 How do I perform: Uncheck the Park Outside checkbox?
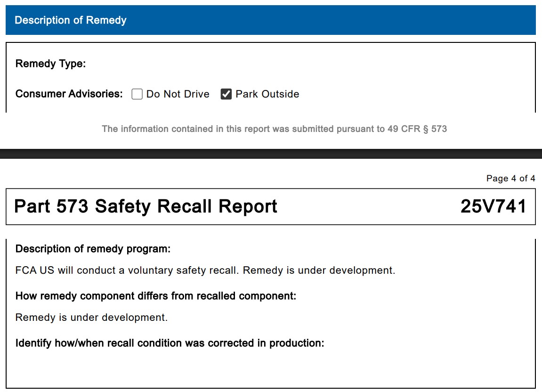pyautogui.click(x=226, y=94)
